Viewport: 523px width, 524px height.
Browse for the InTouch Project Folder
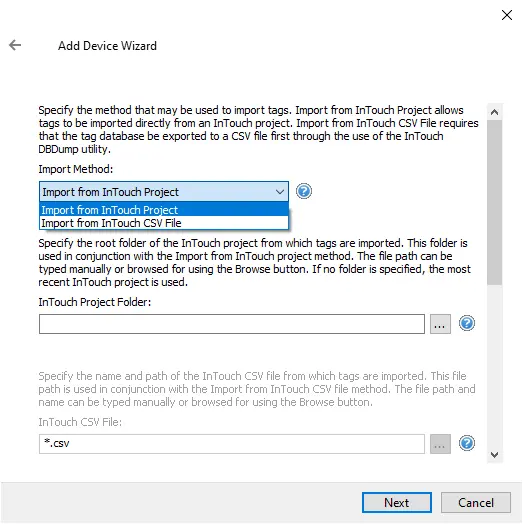point(440,324)
